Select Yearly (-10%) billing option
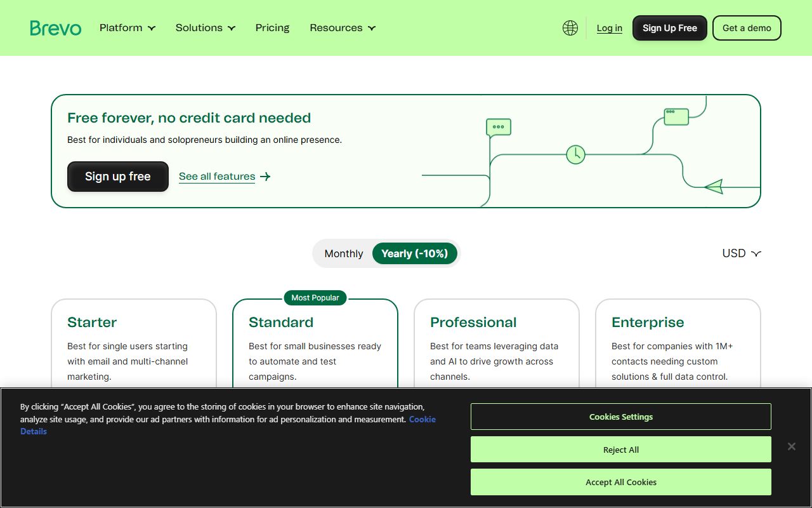This screenshot has width=812, height=508. pos(414,253)
